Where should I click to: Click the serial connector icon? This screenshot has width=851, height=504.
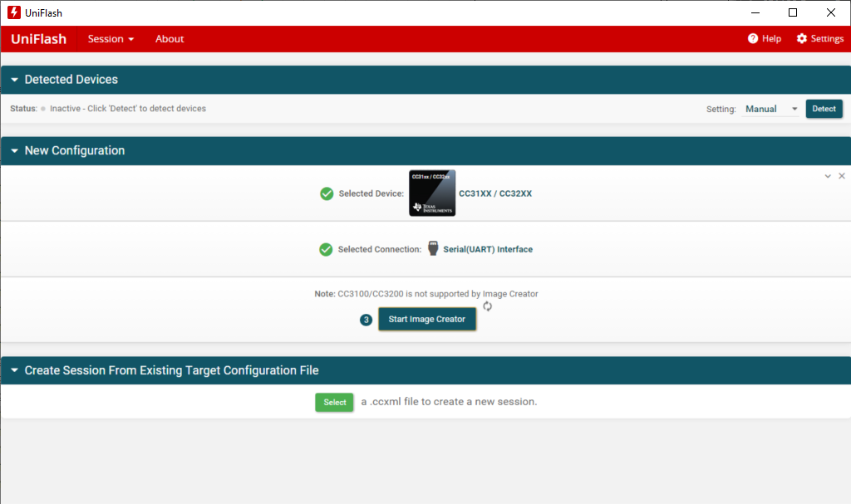pyautogui.click(x=432, y=248)
